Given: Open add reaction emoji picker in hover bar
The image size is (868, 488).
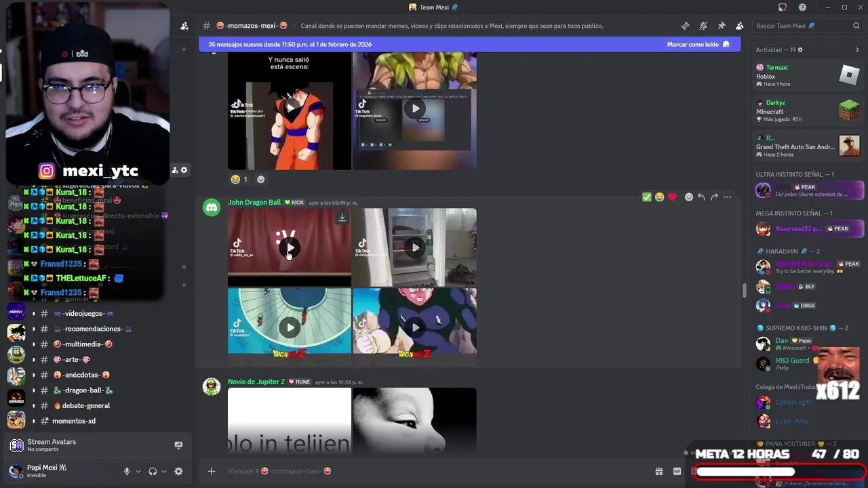Looking at the screenshot, I should click(x=689, y=197).
